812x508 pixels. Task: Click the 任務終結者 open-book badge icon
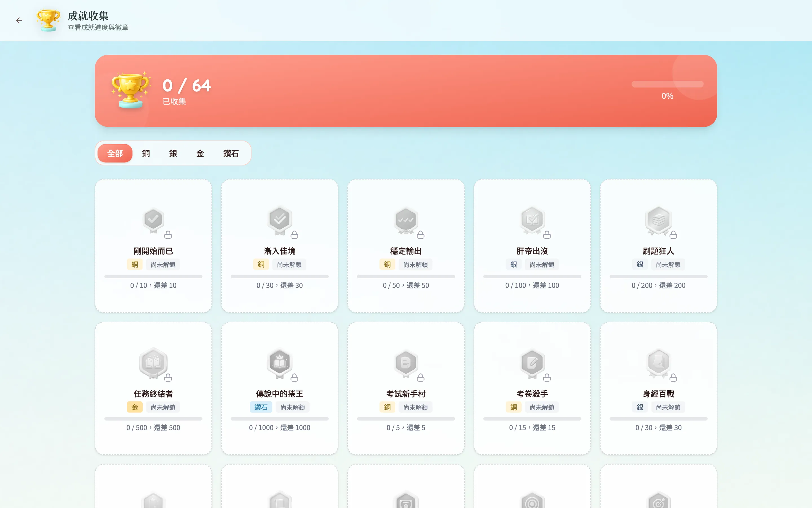pos(153,363)
